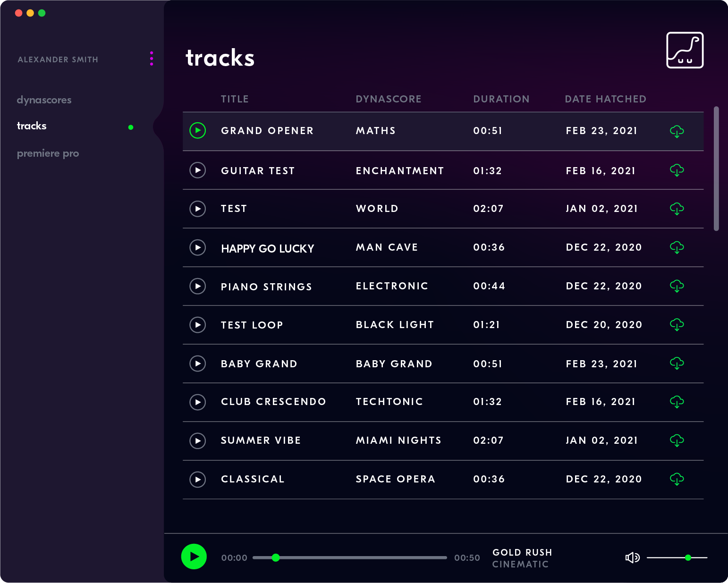
Task: Download the Test Loop track
Action: [x=677, y=325]
